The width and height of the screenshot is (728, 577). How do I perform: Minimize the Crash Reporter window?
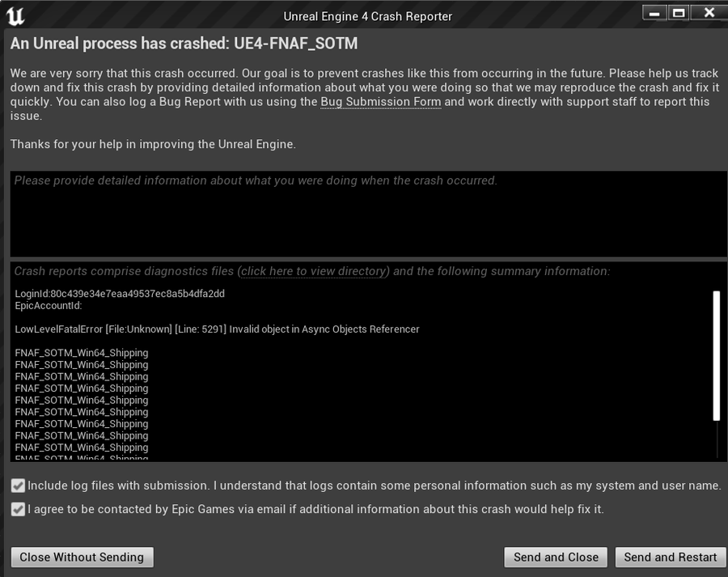pos(654,13)
